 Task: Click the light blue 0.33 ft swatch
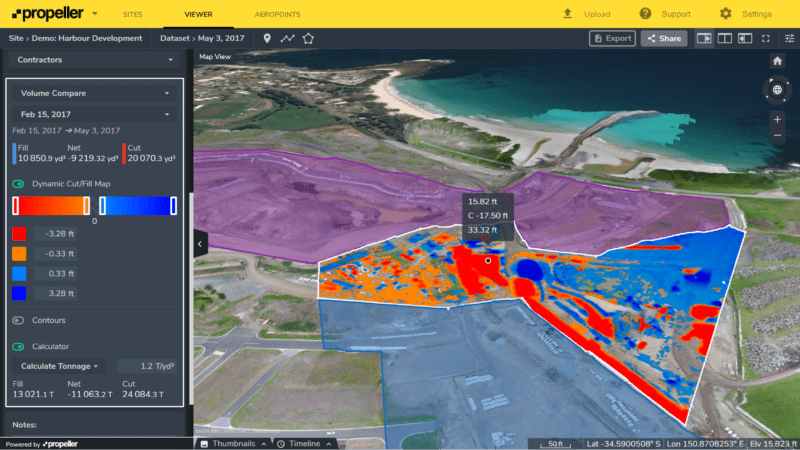click(x=19, y=273)
